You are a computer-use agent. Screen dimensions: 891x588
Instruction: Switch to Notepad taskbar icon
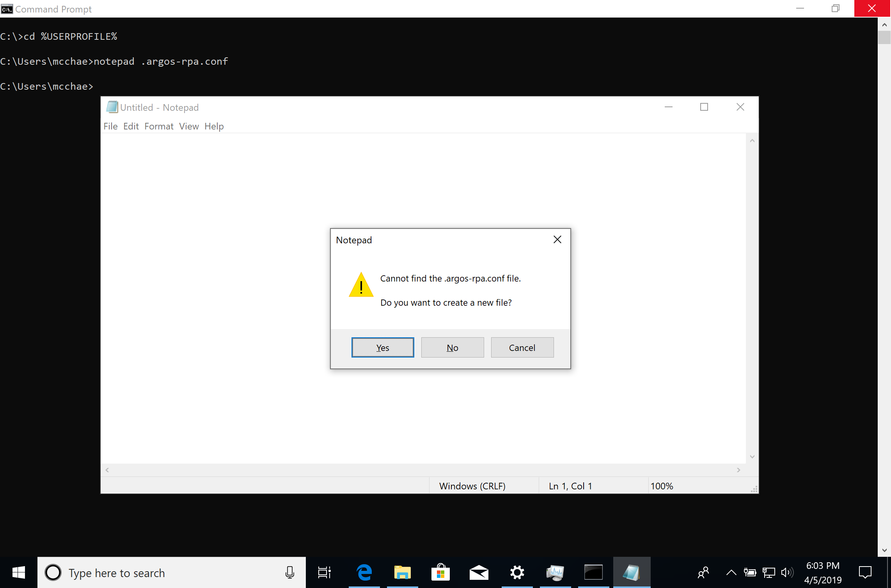pyautogui.click(x=632, y=572)
